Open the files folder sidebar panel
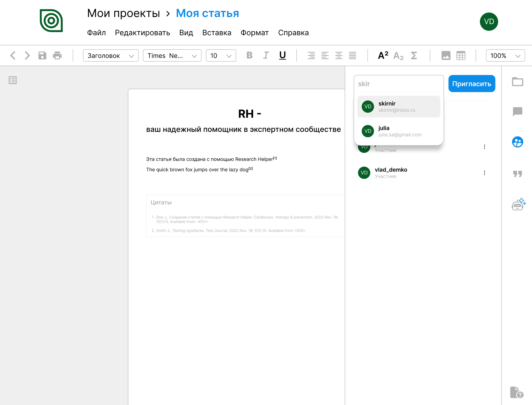This screenshot has height=405, width=532. coord(517,82)
